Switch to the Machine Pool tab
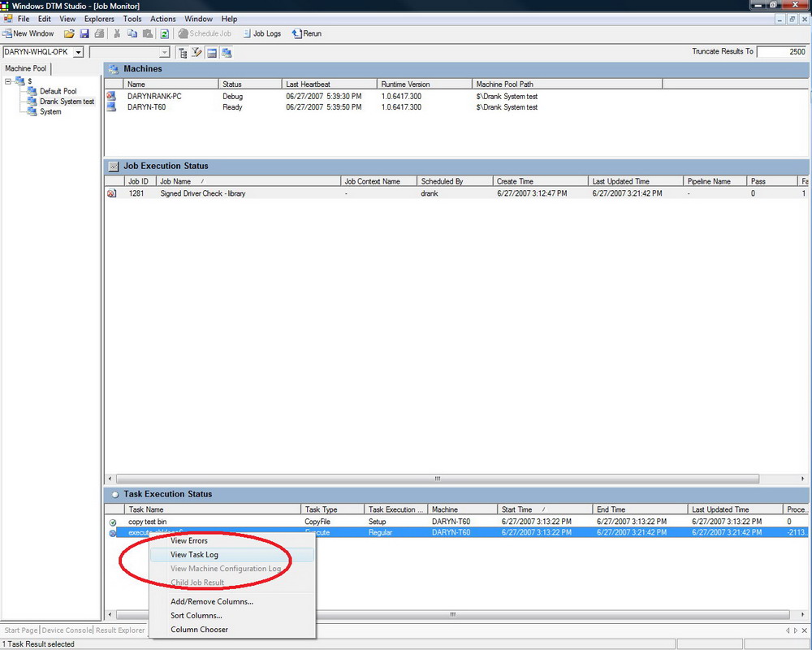The image size is (812, 650). [26, 68]
